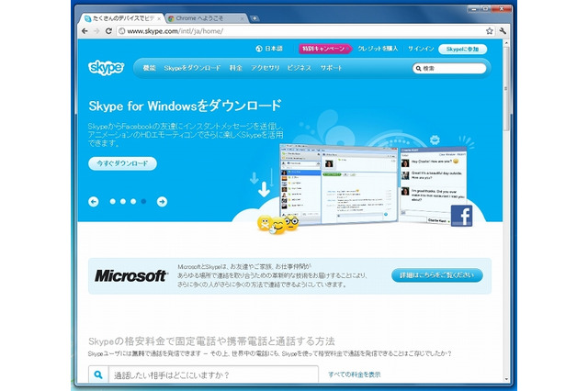Image resolution: width=588 pixels, height=391 pixels.
Task: Open Skypeをダウンロード in navigation bar
Action: [192, 68]
